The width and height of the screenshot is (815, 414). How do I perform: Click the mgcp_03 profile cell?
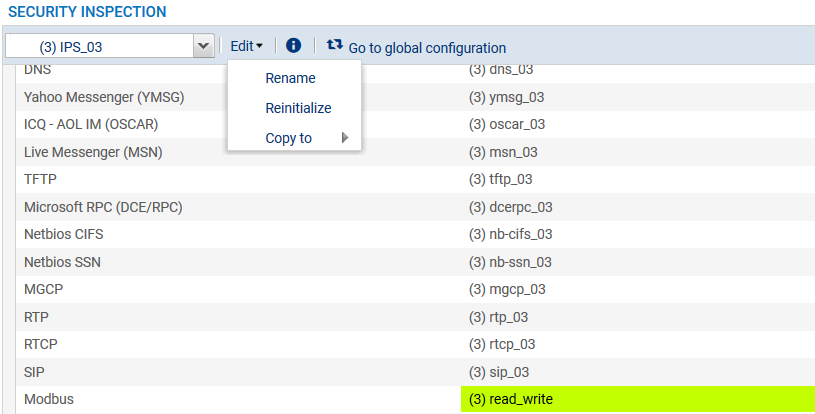point(510,289)
